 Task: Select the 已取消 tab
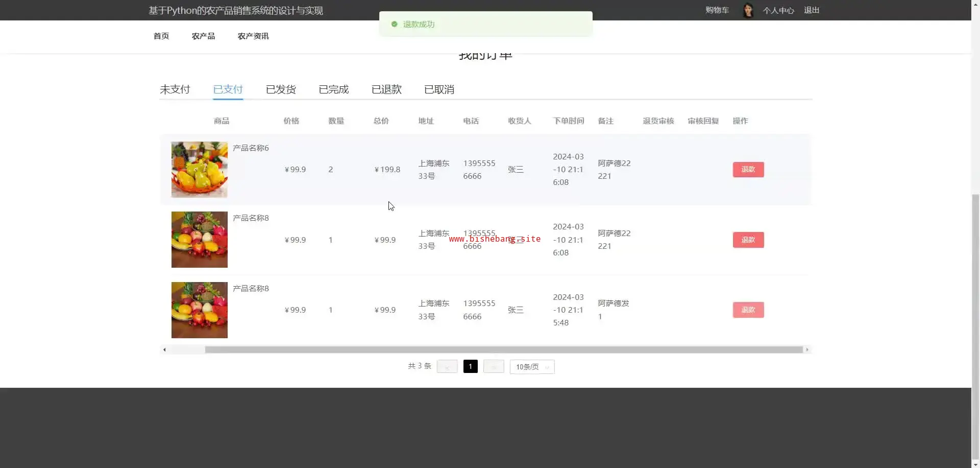[x=439, y=89]
